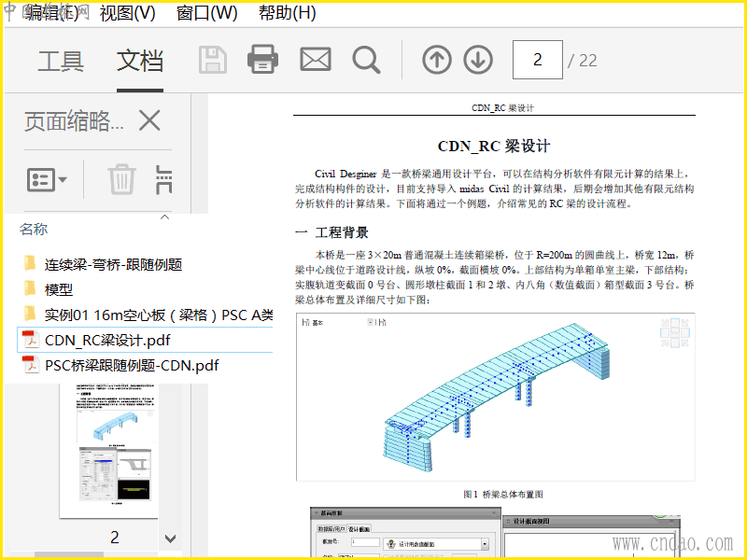Open the 帮助(H) menu

pyautogui.click(x=288, y=13)
